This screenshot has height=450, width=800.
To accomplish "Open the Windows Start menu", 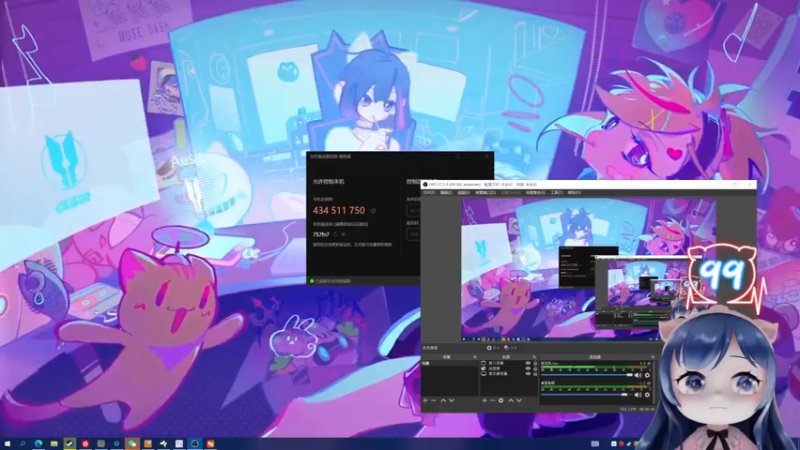I will [x=7, y=444].
